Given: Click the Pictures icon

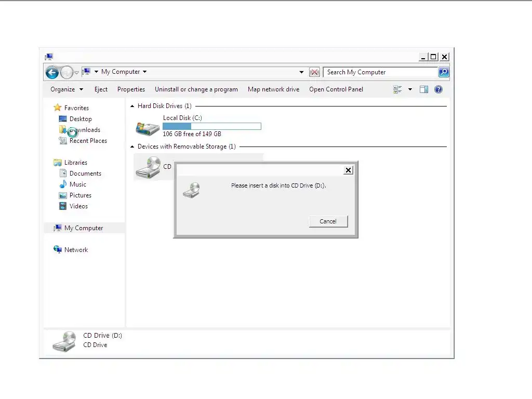Looking at the screenshot, I should tap(63, 195).
